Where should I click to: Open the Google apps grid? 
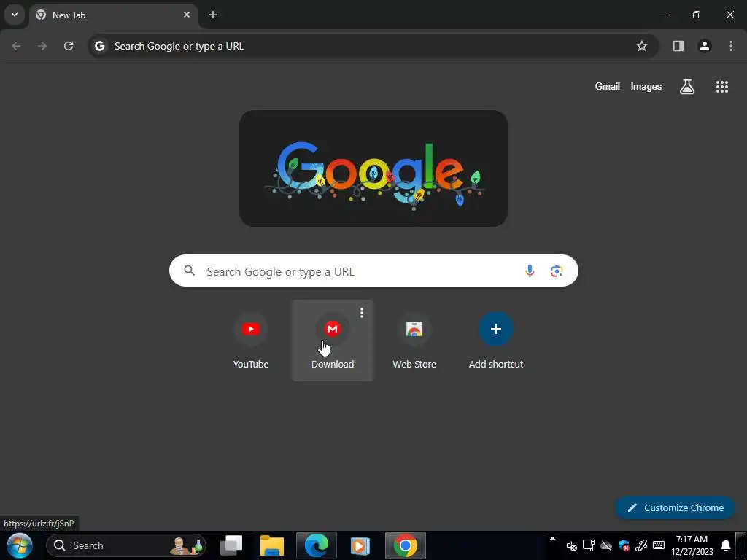(x=721, y=86)
